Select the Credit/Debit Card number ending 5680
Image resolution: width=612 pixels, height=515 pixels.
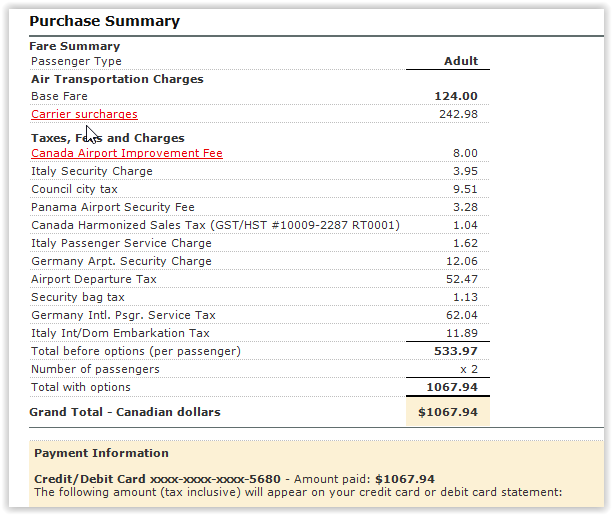pos(157,479)
